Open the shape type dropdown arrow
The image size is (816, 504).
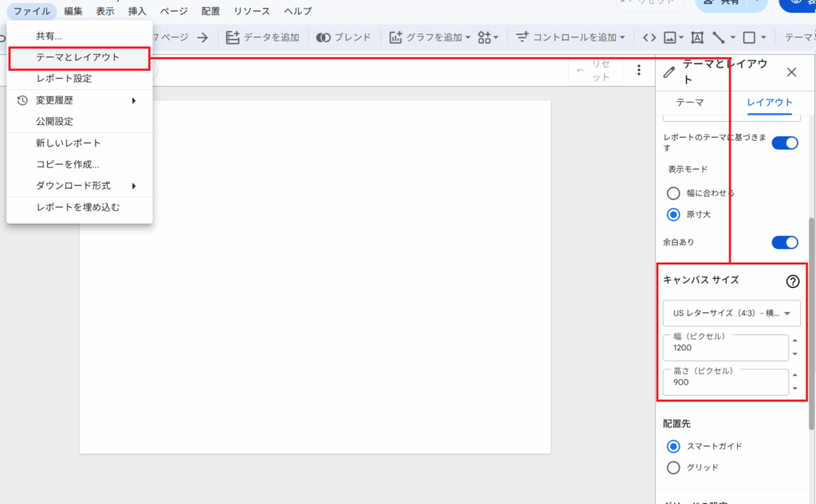point(763,37)
